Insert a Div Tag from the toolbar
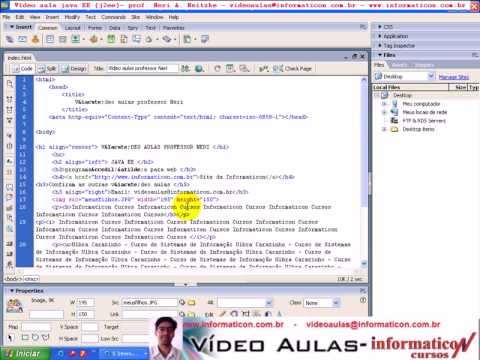The image size is (480, 360). pos(63,39)
